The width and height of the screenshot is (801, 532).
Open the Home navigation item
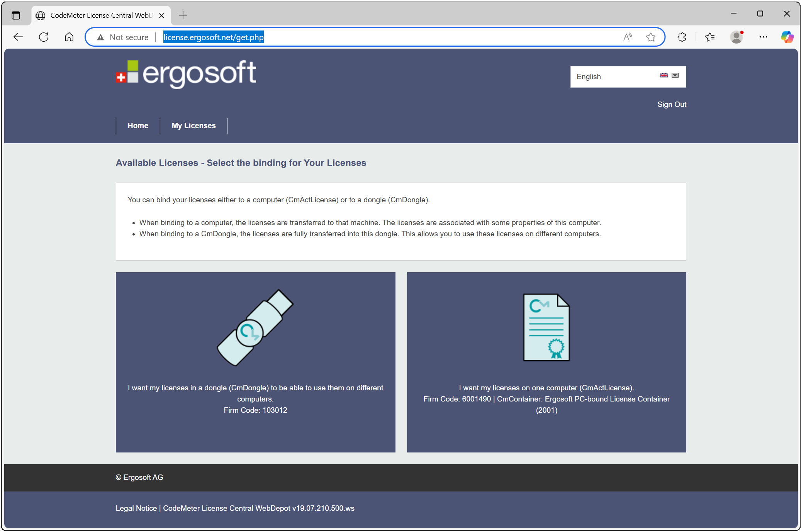[138, 125]
